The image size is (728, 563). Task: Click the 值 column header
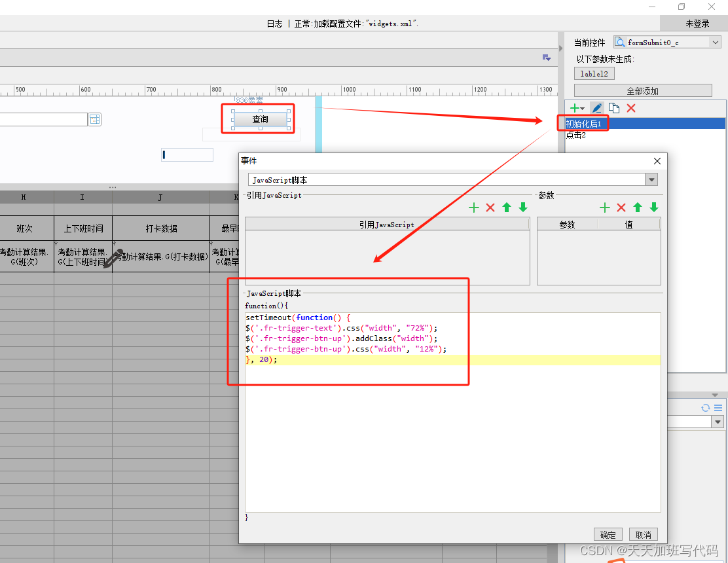[x=629, y=225]
